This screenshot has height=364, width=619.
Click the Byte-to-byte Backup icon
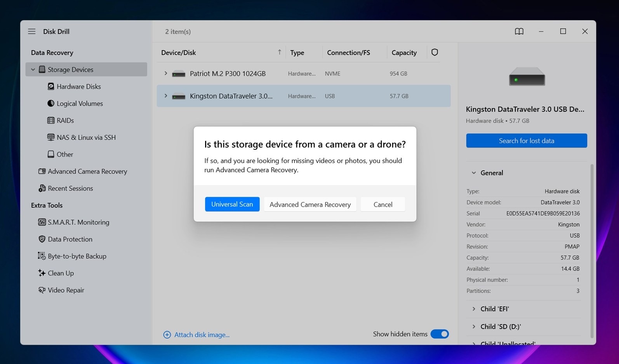42,256
